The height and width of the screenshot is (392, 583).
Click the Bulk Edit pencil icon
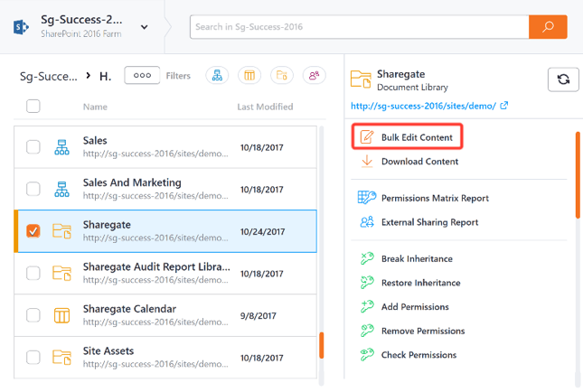click(367, 137)
